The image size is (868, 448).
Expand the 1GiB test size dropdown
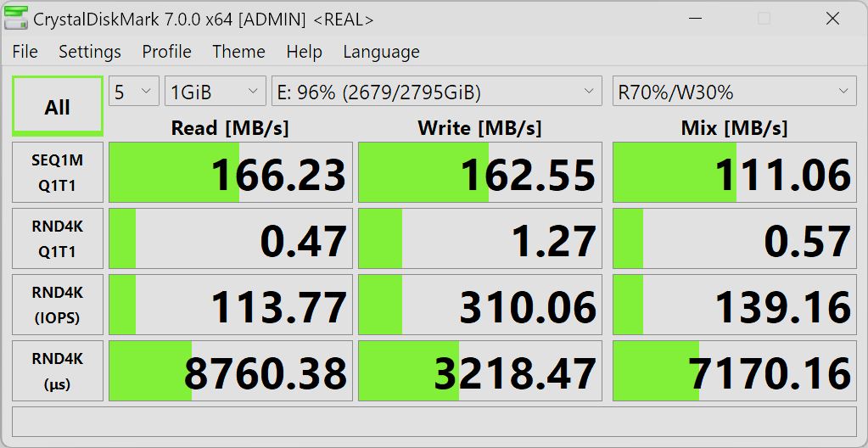216,91
